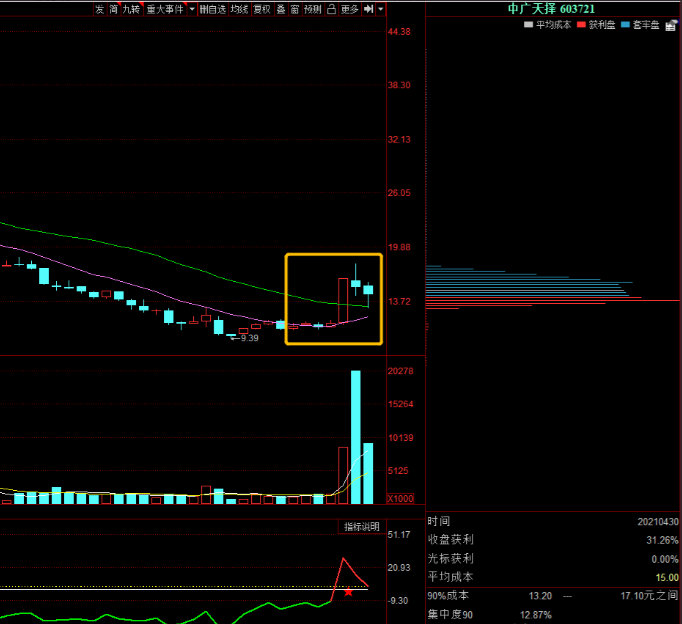Screen dimensions: 682x624
Task: Add stock via 自选 button
Action: (x=212, y=9)
